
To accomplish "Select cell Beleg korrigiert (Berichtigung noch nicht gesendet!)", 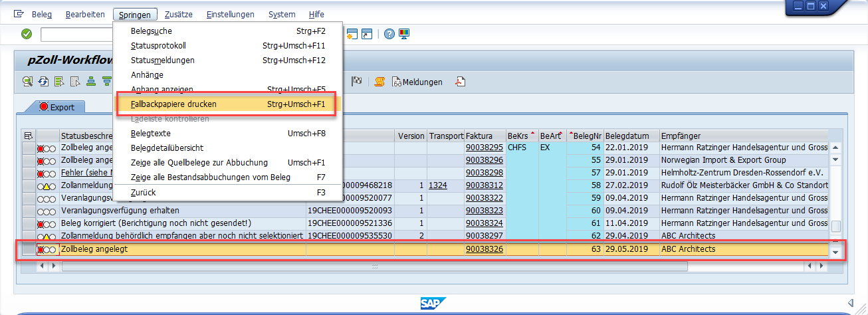I will [x=183, y=223].
